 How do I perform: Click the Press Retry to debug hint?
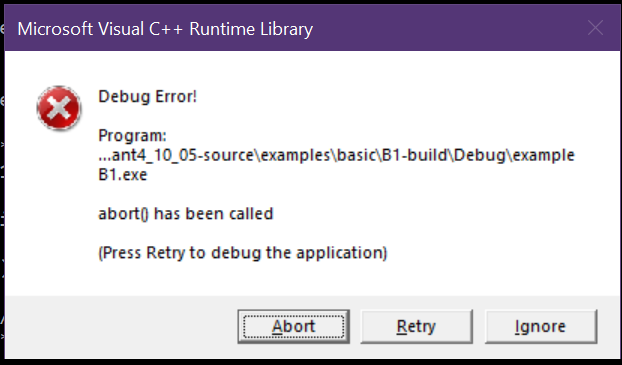click(x=242, y=253)
